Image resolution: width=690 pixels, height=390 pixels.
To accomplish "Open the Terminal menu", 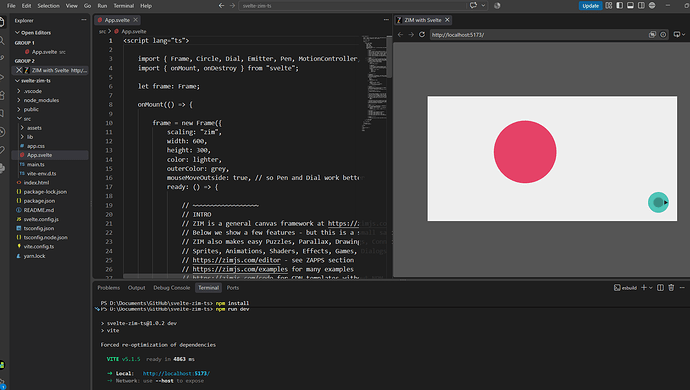I will tap(124, 6).
